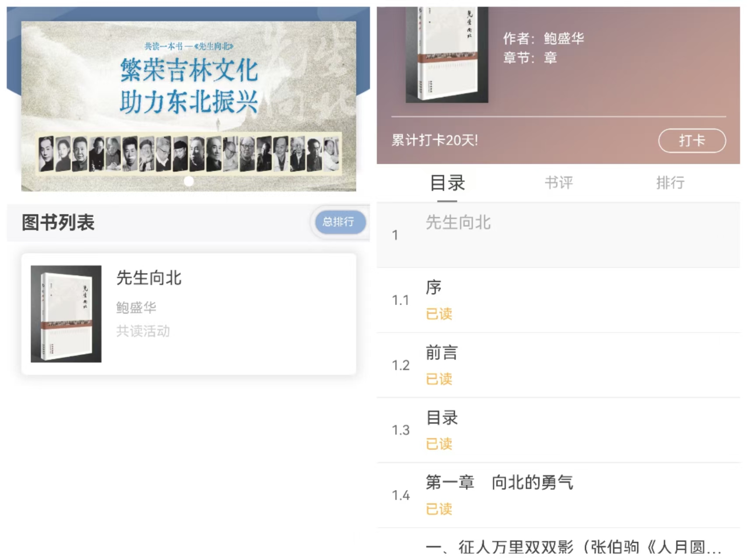Viewport: 747px width, 560px height.
Task: Open chapter 1.2 前言
Action: 558,365
